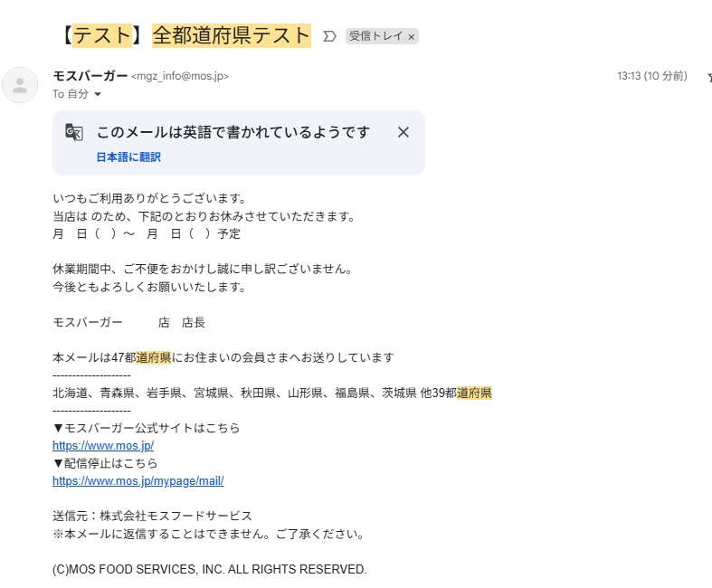The width and height of the screenshot is (712, 588).
Task: Open the 受信トレイ label chip
Action: (x=375, y=37)
